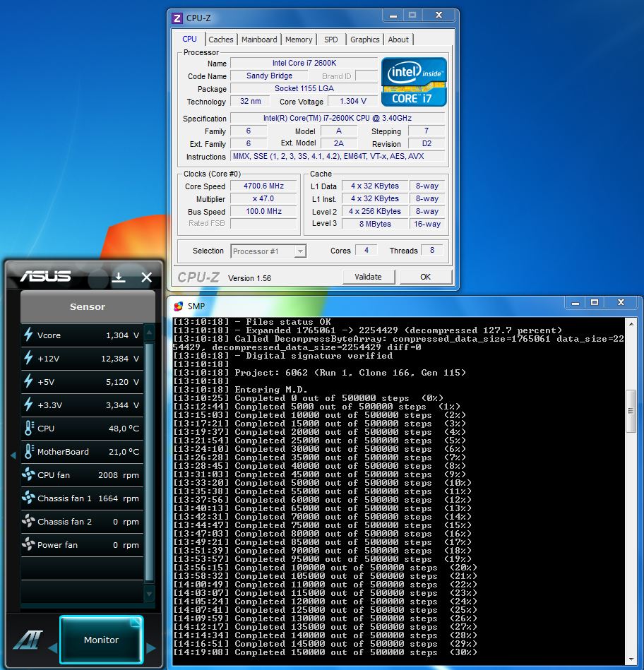Click OK in CPU-Z
Viewport: 644px width, 670px height.
425,277
